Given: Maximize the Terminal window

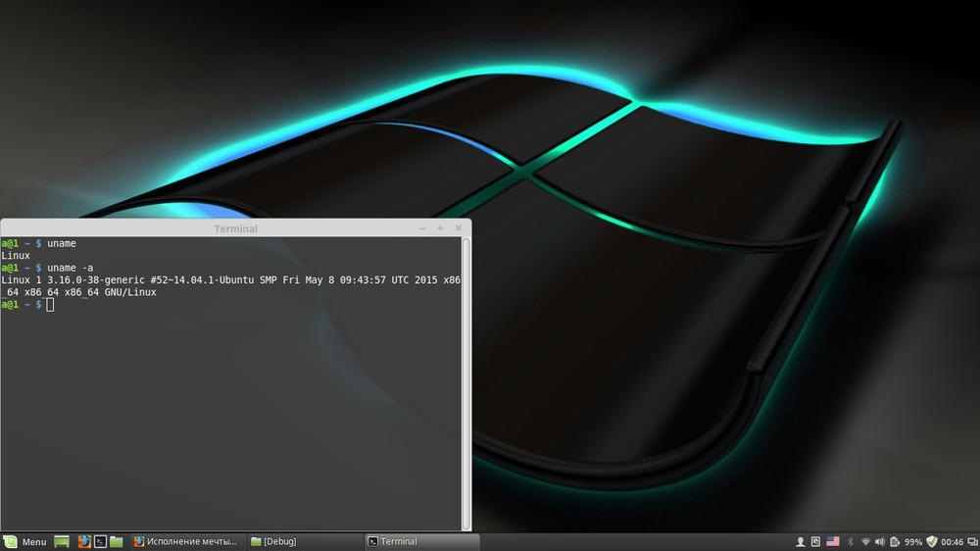Looking at the screenshot, I should [x=440, y=228].
